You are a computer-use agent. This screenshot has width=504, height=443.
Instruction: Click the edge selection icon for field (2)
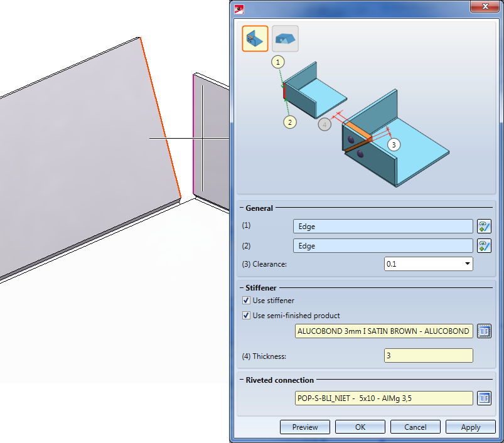[484, 246]
